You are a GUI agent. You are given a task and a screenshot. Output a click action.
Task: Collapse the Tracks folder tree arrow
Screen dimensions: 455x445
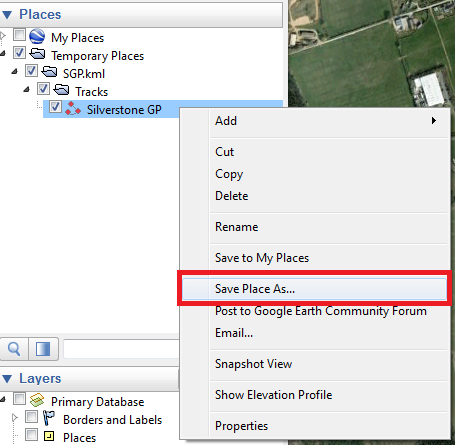[26, 89]
